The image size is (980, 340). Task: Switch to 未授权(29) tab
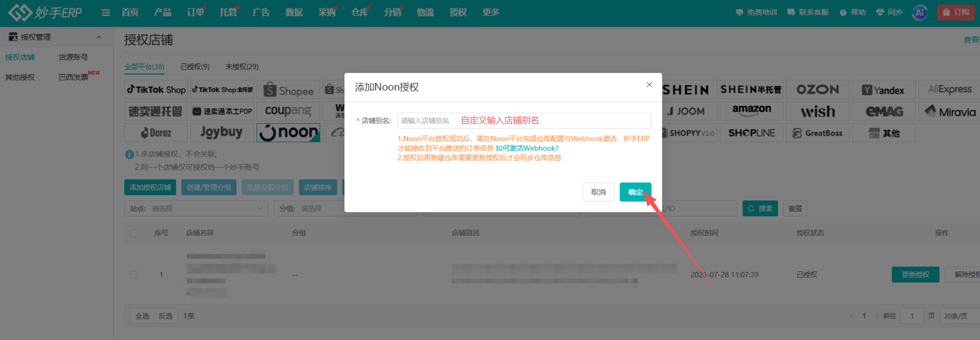242,66
